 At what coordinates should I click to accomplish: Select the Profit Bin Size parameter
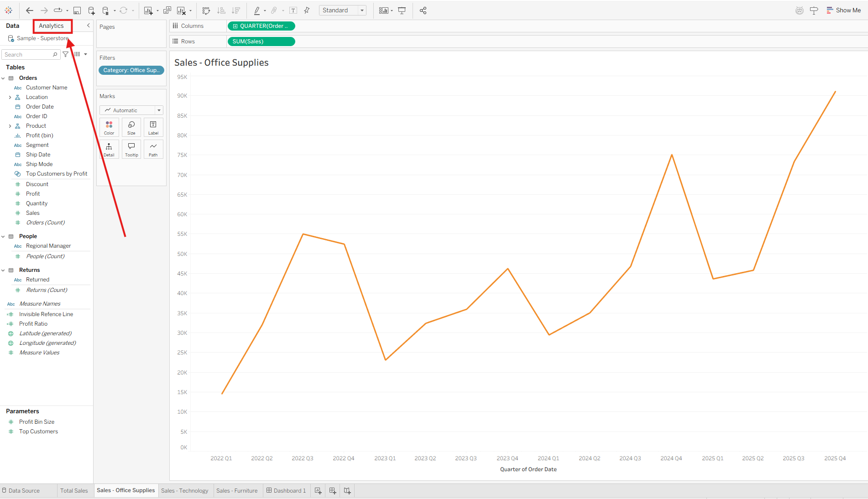pyautogui.click(x=37, y=422)
